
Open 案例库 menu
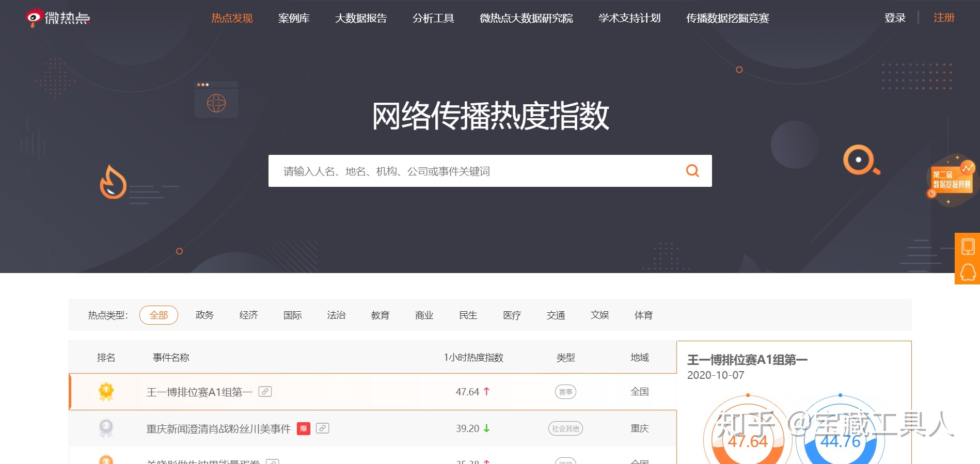point(294,18)
